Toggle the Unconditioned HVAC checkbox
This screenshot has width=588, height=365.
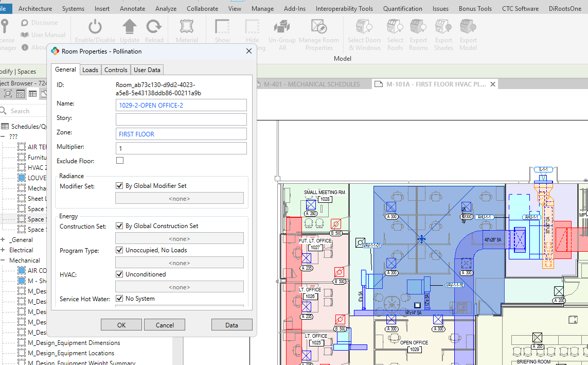coord(120,274)
